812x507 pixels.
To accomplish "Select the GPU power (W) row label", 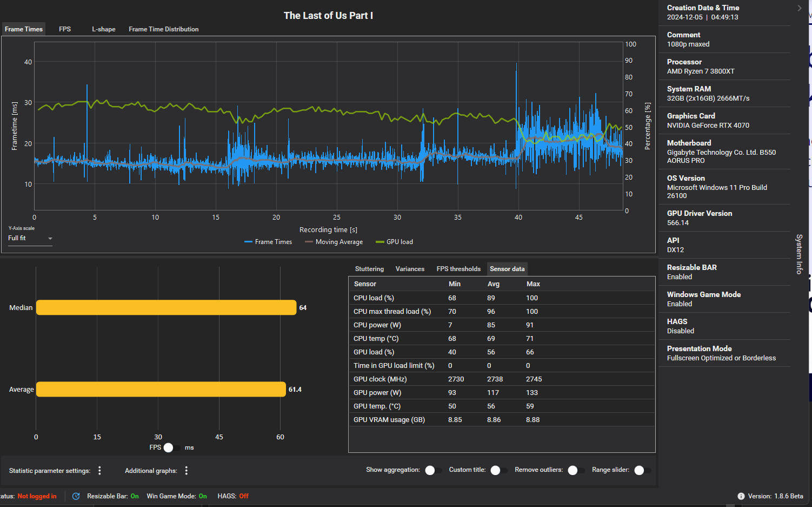I will pyautogui.click(x=377, y=393).
